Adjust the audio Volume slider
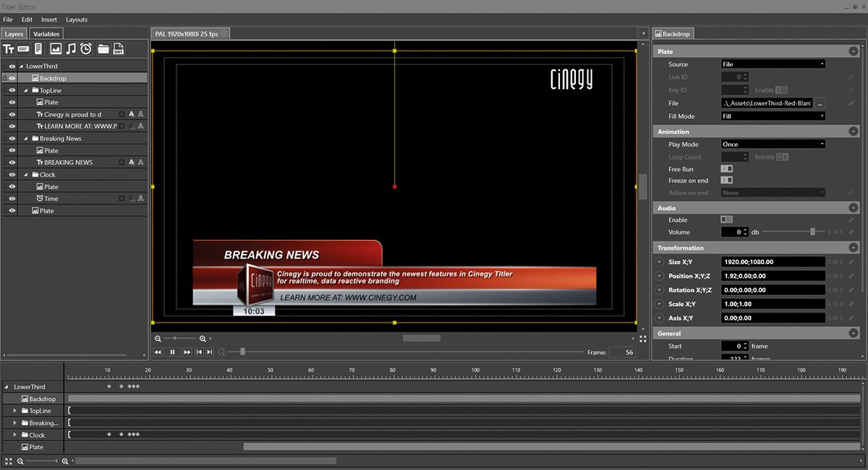Screen dimensions: 868x470 pyautogui.click(x=812, y=232)
